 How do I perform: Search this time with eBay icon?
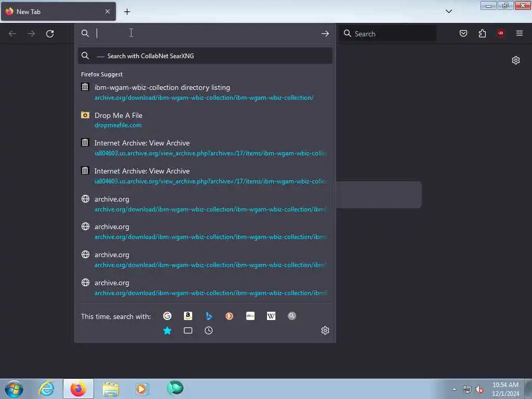pos(250,316)
